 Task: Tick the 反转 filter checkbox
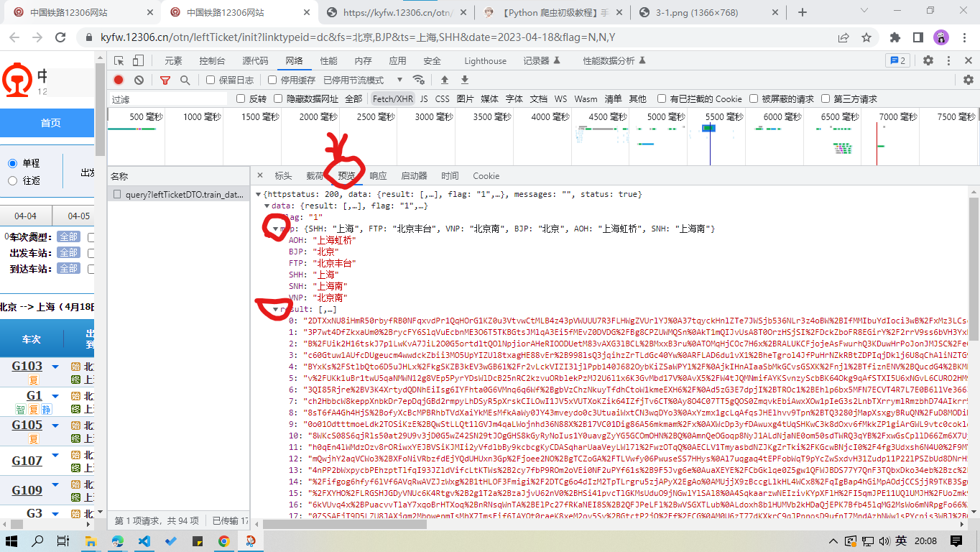click(x=241, y=98)
